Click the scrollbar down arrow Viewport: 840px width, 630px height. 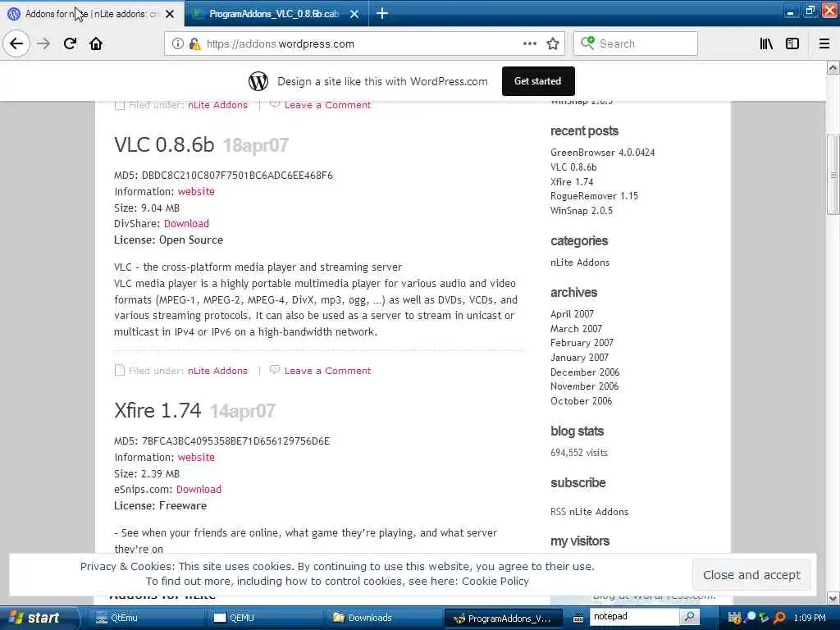pos(833,598)
